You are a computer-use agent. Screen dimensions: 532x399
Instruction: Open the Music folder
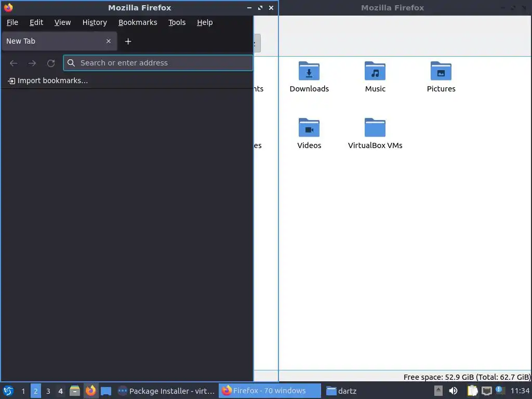point(375,77)
